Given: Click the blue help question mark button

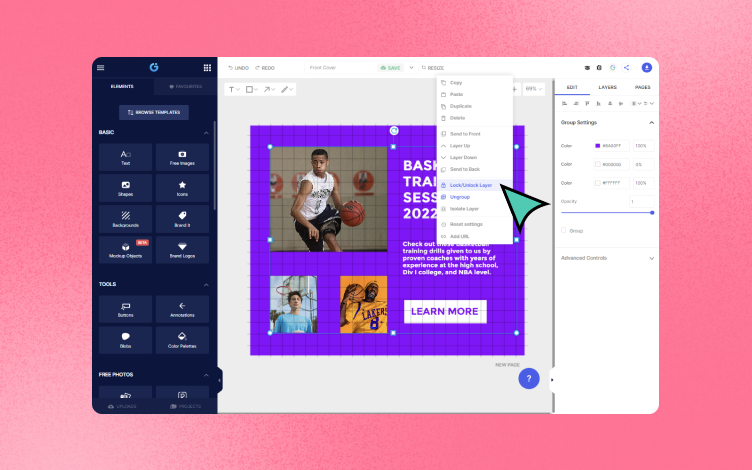Looking at the screenshot, I should (x=529, y=378).
